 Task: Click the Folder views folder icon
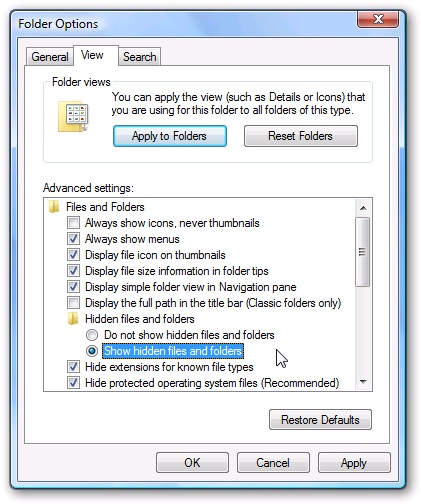pyautogui.click(x=73, y=117)
